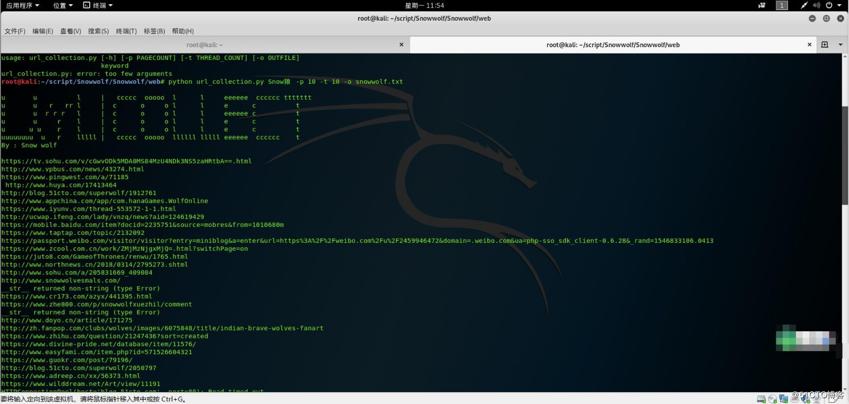The image size is (849, 404).
Task: Switch to the root@kali: ~ tab
Action: point(205,45)
